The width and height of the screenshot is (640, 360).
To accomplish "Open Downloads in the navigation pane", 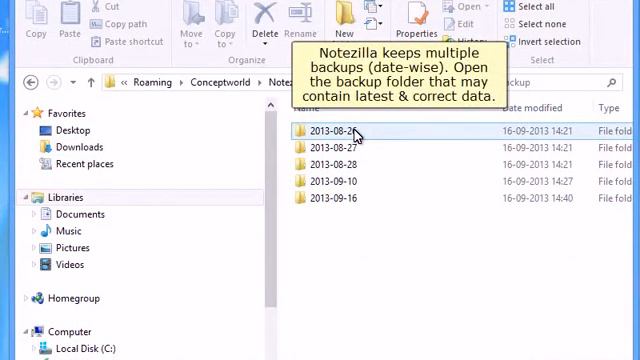I will [80, 147].
